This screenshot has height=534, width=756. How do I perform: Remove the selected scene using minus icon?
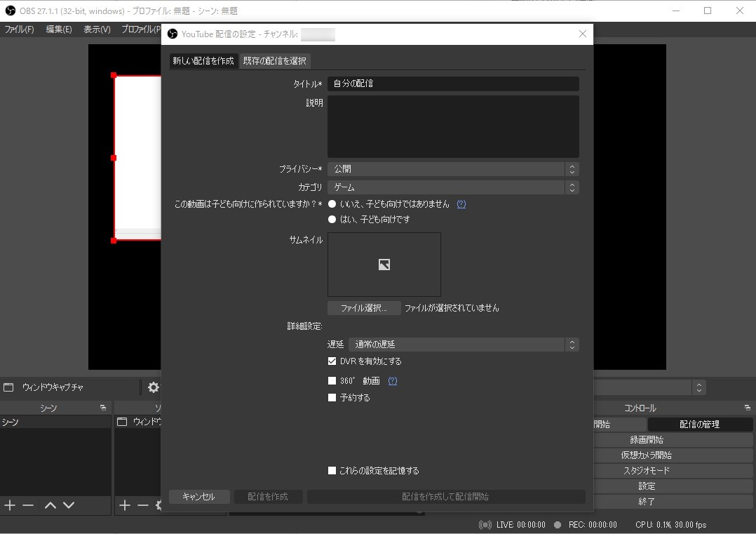[27, 505]
